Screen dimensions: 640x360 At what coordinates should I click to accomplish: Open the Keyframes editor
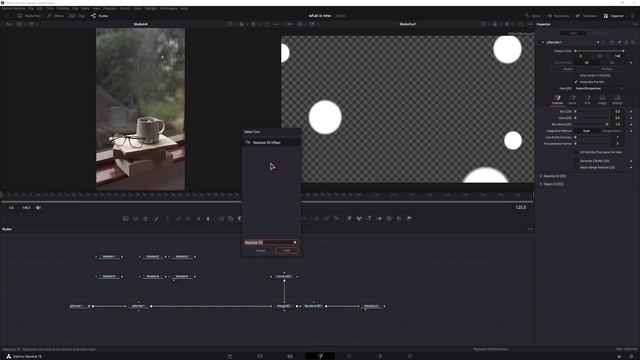pos(558,16)
